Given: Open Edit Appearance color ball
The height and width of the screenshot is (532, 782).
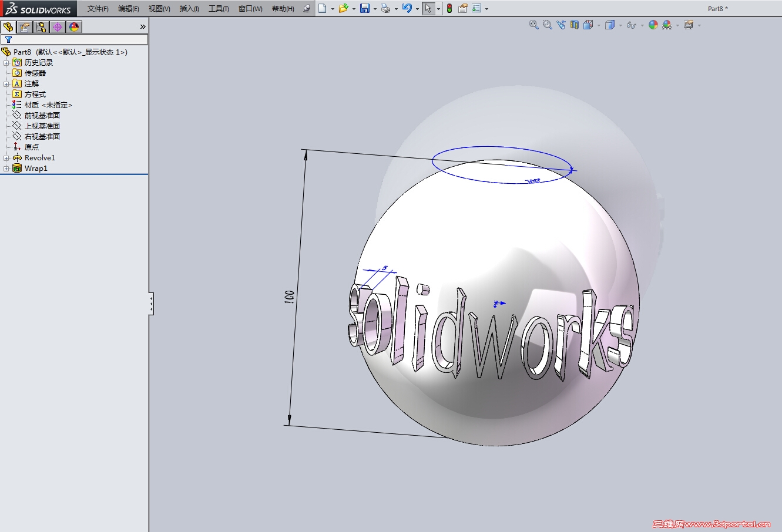Looking at the screenshot, I should tap(653, 25).
